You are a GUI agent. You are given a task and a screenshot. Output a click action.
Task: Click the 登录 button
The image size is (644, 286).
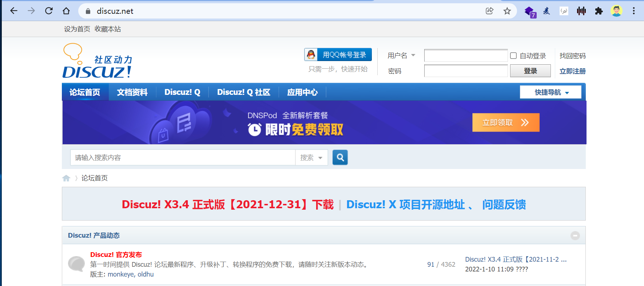[530, 71]
